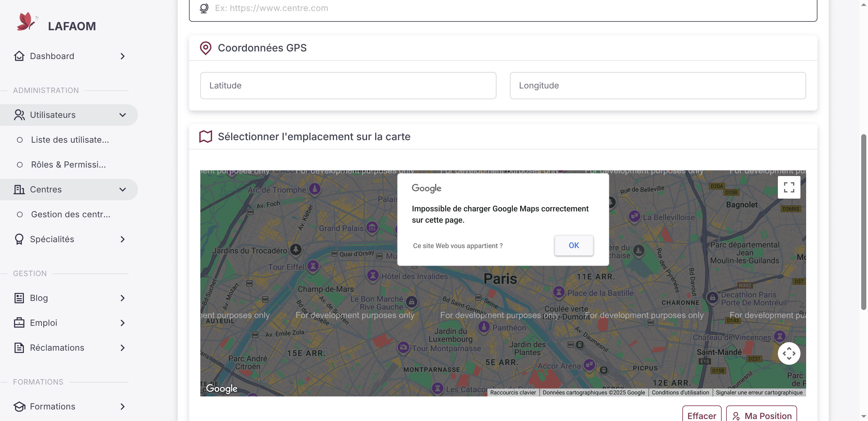Dismiss Google Maps error with OK

point(574,245)
